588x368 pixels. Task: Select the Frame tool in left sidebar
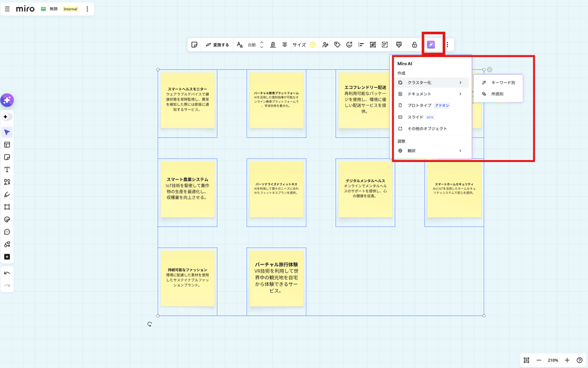pos(7,207)
